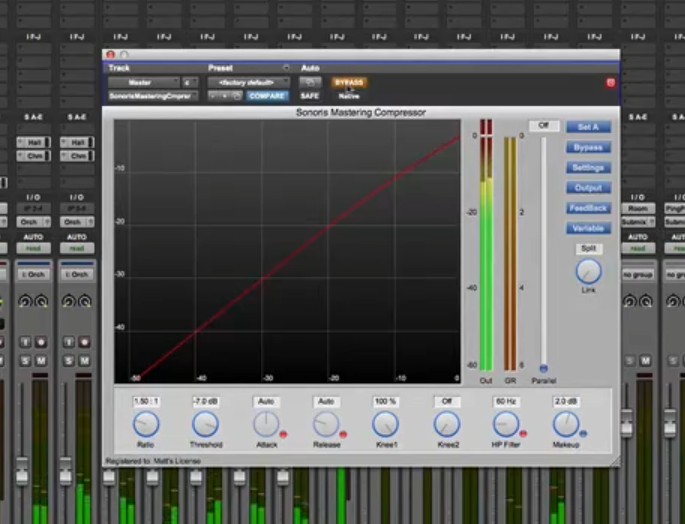Select the next preset plus button
The image size is (685, 524).
[225, 96]
